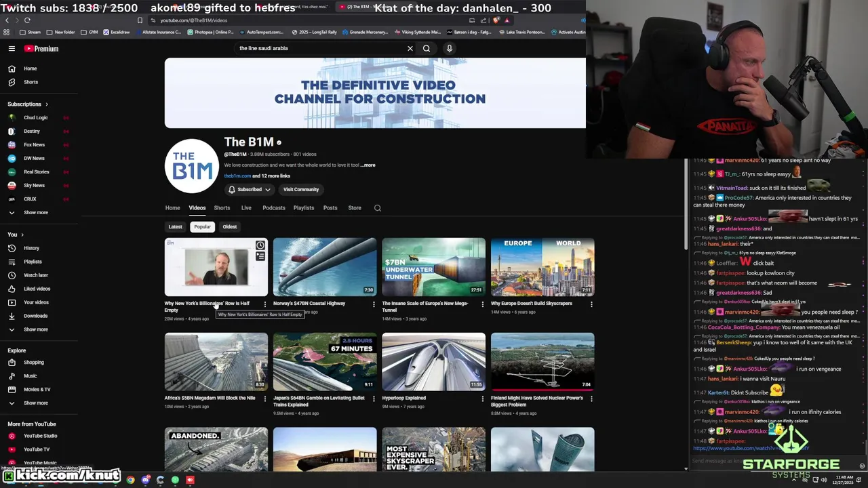Open the YouTube hamburger guide menu

12,49
